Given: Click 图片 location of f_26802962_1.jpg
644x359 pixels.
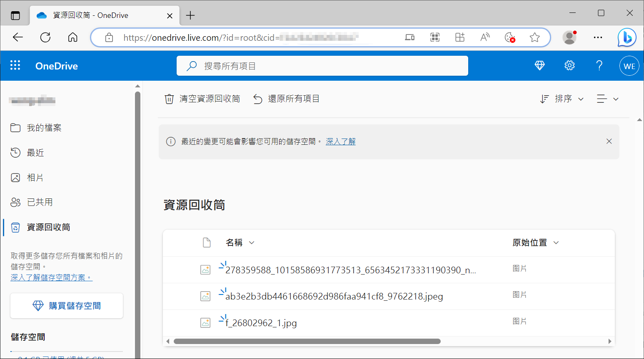Looking at the screenshot, I should [x=519, y=321].
